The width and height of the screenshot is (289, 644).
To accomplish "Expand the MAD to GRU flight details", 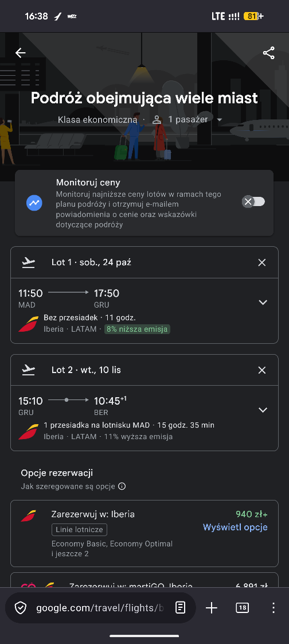I will point(263,302).
